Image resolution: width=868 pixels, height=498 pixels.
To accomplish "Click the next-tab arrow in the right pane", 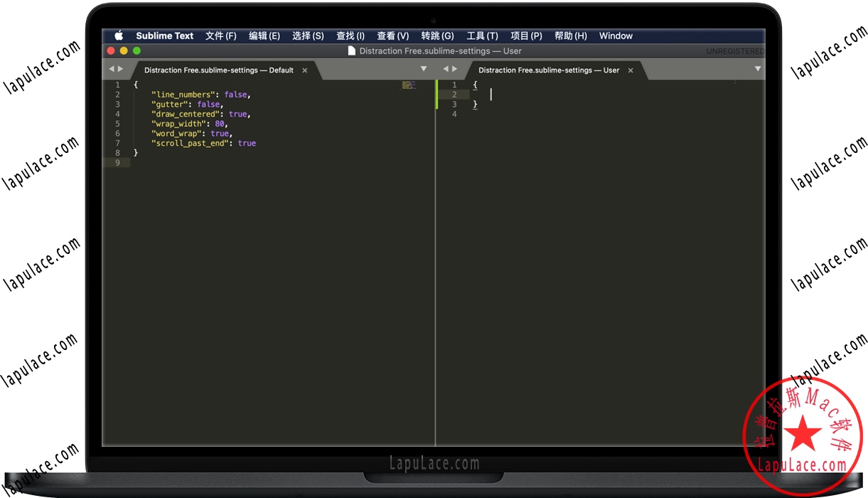I will 454,69.
